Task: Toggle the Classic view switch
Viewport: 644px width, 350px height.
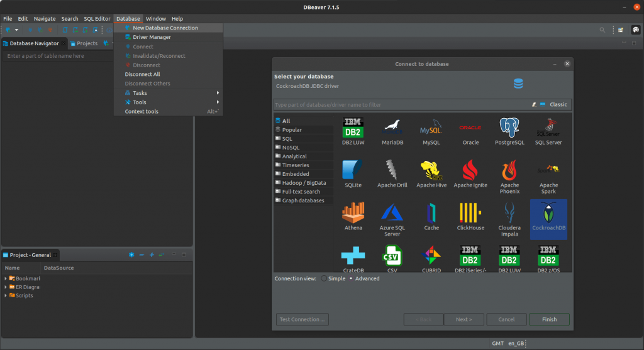Action: pos(543,105)
